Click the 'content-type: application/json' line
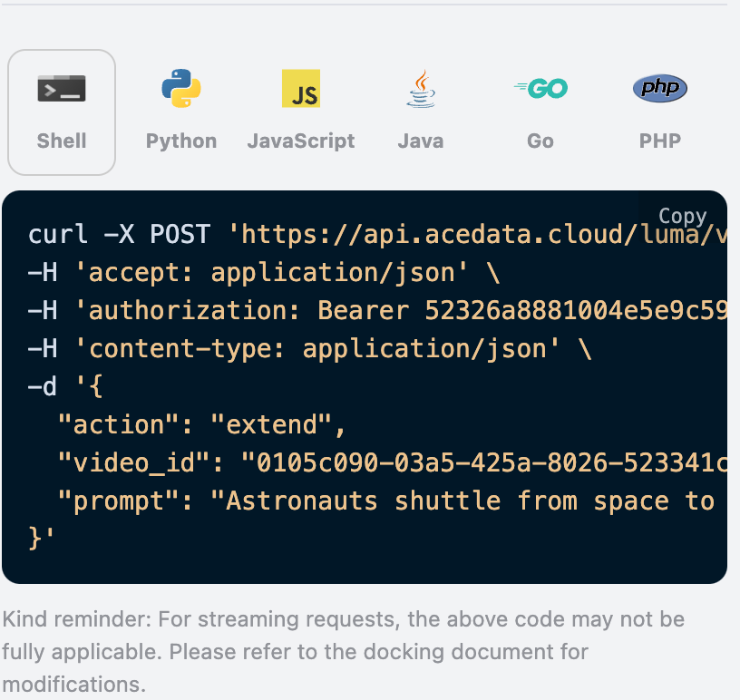The width and height of the screenshot is (740, 700). (310, 349)
